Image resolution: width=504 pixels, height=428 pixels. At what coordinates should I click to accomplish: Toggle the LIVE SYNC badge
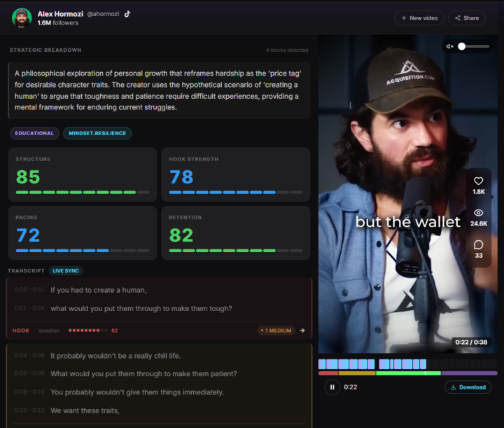click(x=66, y=271)
